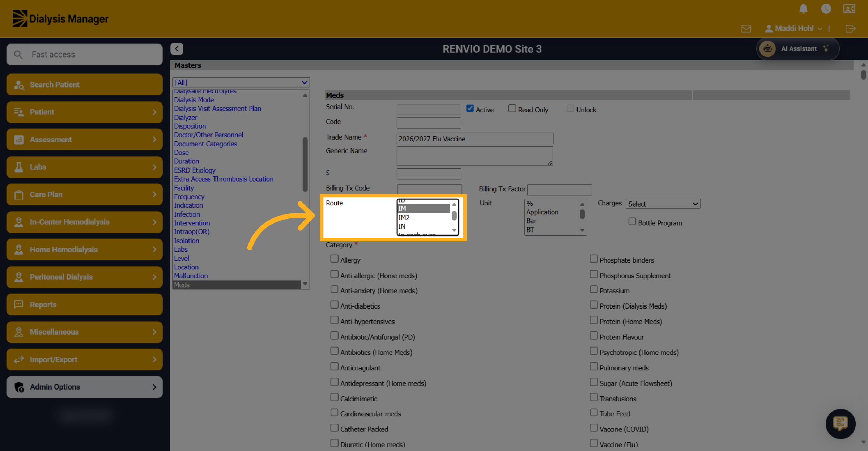Expand the Patient menu chevron
Image resolution: width=868 pixels, height=451 pixels.
(x=154, y=112)
